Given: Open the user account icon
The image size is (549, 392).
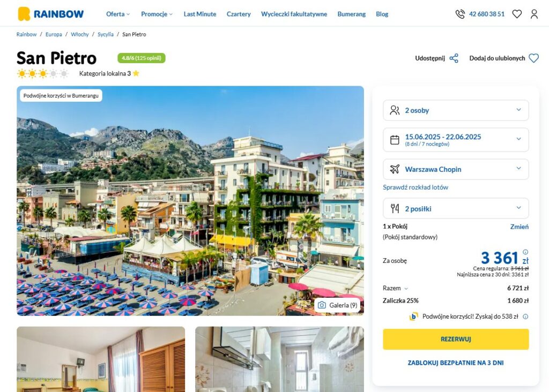Looking at the screenshot, I should pyautogui.click(x=534, y=14).
